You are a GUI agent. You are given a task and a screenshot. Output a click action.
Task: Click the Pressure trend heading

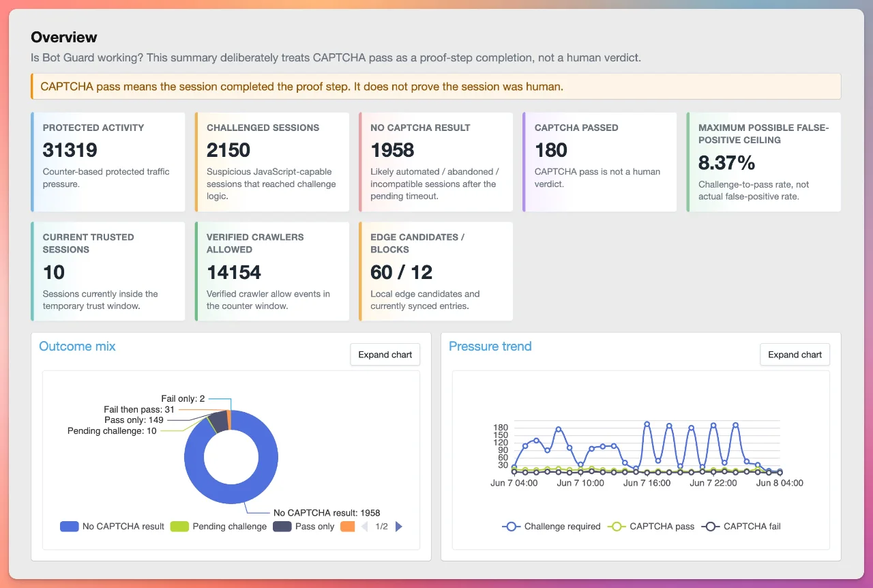pyautogui.click(x=490, y=346)
